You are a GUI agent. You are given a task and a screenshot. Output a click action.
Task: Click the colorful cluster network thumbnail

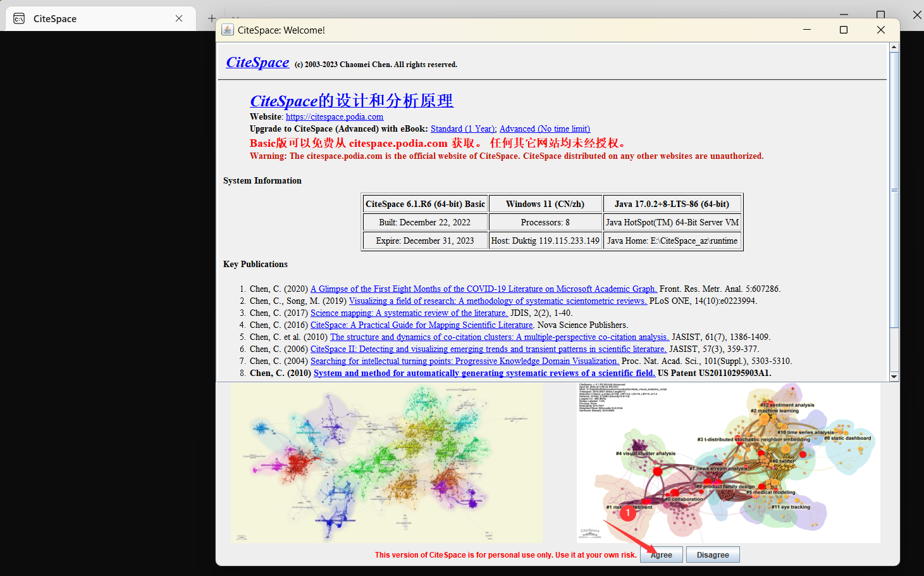[x=387, y=463]
